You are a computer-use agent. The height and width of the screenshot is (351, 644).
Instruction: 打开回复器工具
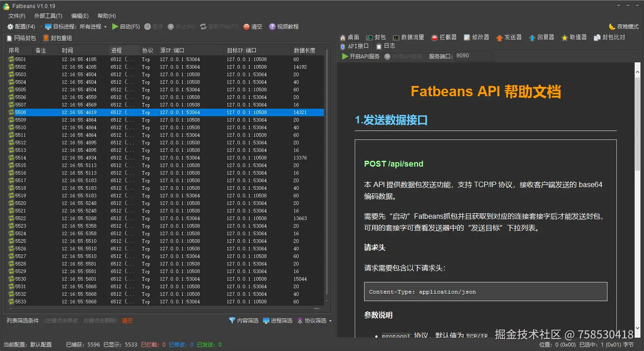coord(542,37)
